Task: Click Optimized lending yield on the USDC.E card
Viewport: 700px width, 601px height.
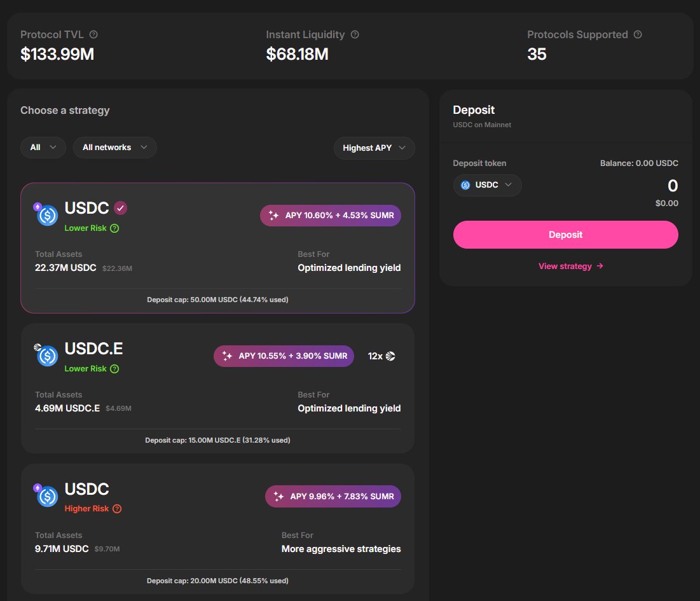Action: [349, 408]
